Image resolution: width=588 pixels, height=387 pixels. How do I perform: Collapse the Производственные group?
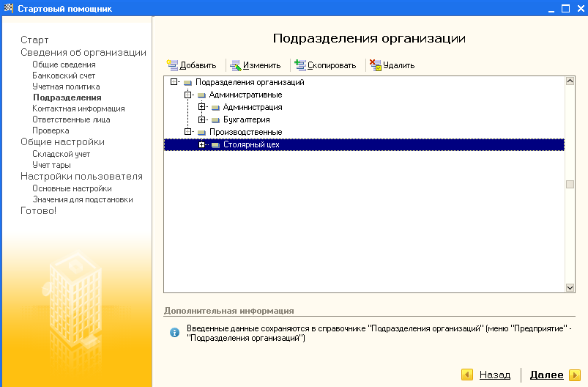click(x=187, y=132)
